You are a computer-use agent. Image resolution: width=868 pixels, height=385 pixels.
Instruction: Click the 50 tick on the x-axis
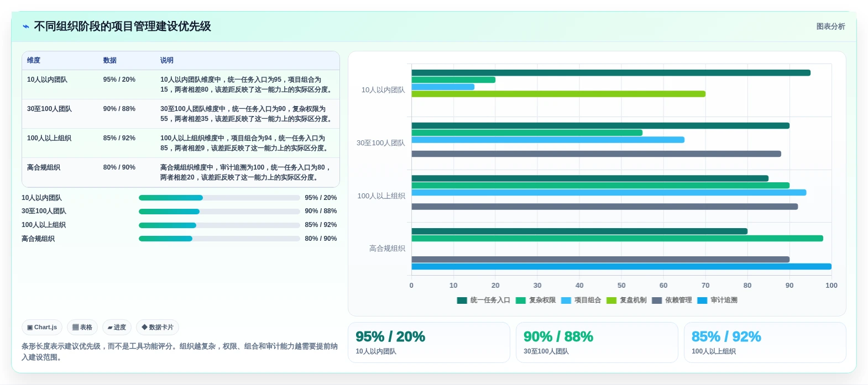(621, 286)
